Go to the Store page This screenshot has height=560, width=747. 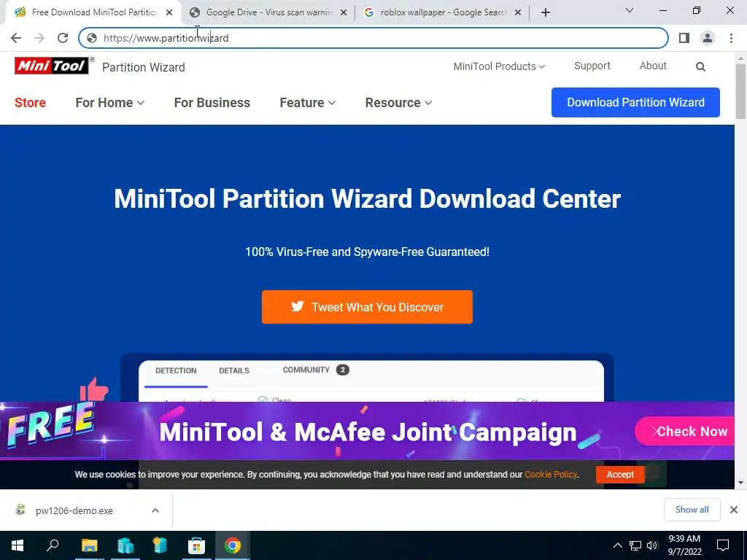tap(30, 102)
